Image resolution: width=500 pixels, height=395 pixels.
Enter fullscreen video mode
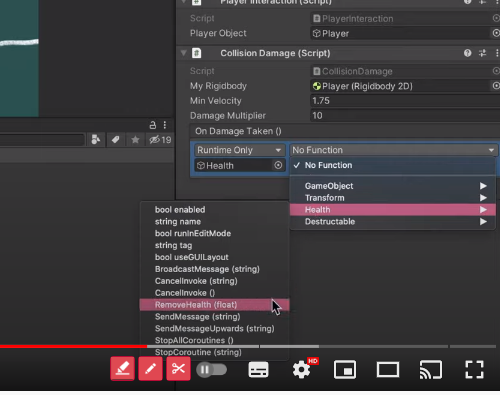coord(474,370)
